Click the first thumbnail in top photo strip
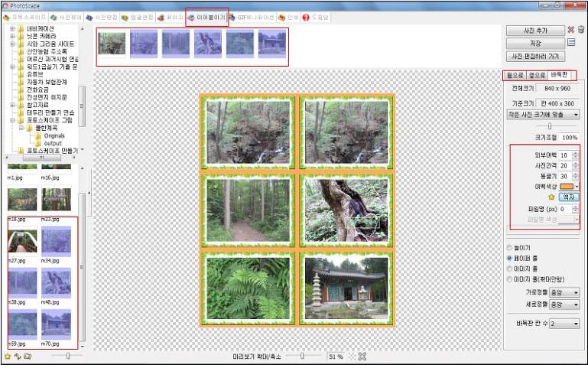Viewport: 588px width, 365px height. pyautogui.click(x=112, y=44)
